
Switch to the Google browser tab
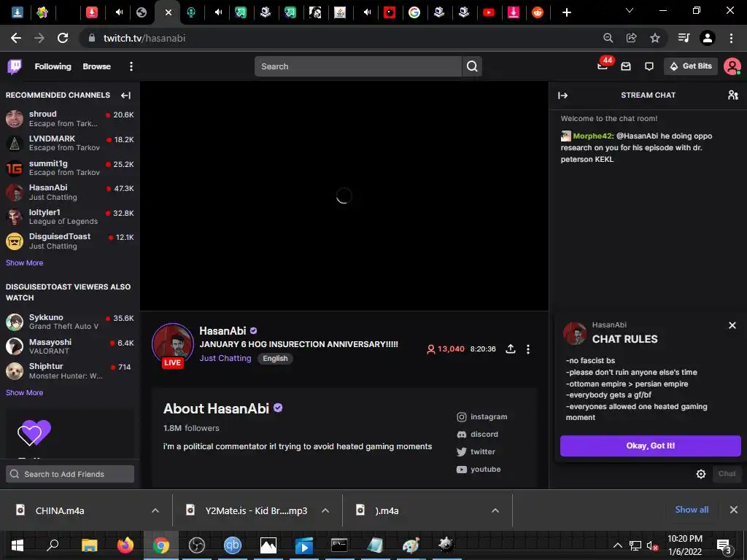pyautogui.click(x=414, y=12)
